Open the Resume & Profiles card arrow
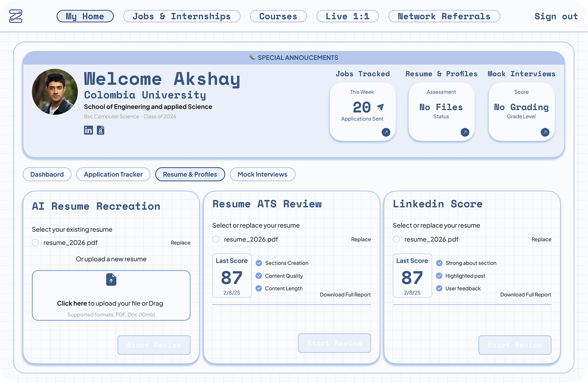This screenshot has width=588, height=382. click(x=465, y=132)
